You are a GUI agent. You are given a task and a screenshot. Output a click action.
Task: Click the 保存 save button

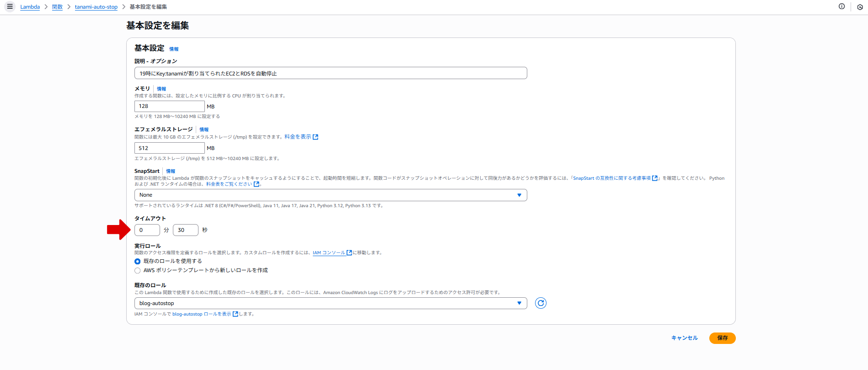coord(722,338)
